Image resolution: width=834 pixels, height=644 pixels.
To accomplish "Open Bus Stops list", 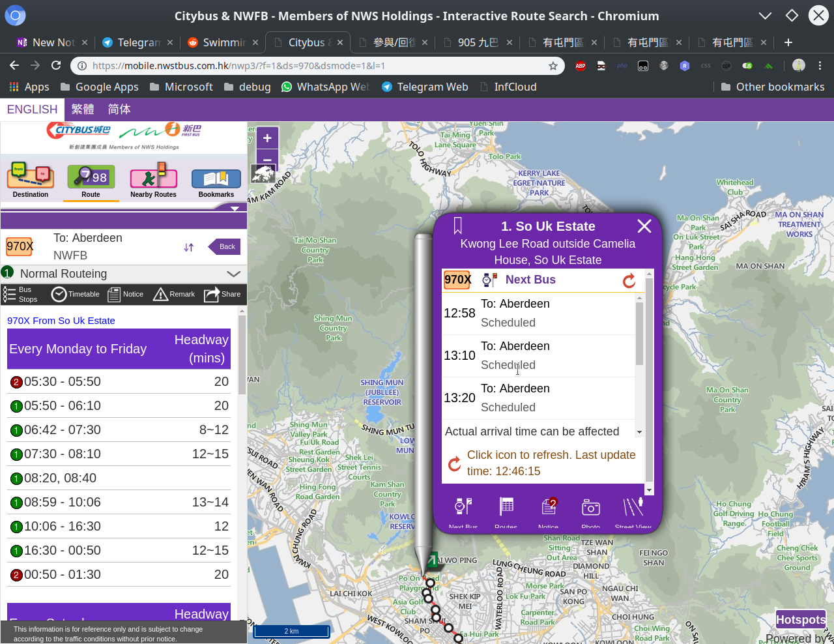I will (x=20, y=294).
